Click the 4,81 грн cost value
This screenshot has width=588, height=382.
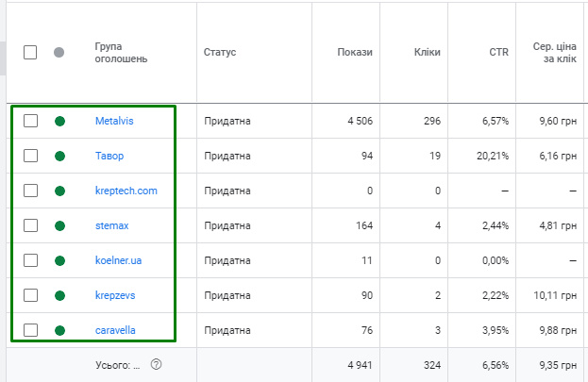click(558, 225)
